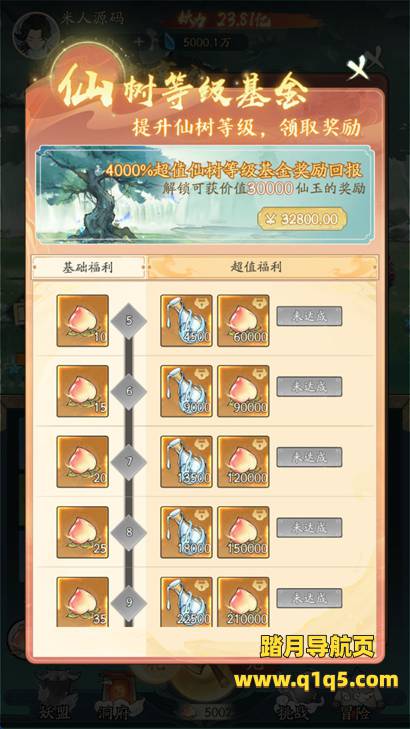Tap the fairy tree banner image
This screenshot has height=729, width=410.
[205, 194]
